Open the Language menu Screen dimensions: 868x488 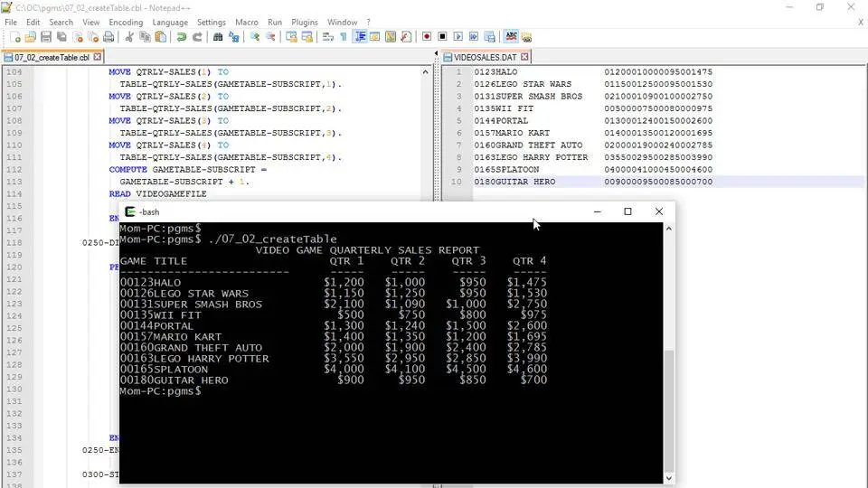(x=170, y=22)
